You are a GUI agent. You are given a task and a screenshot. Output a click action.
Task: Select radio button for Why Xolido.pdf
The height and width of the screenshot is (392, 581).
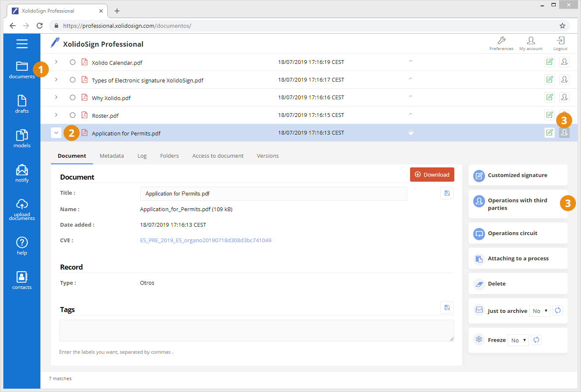(72, 98)
